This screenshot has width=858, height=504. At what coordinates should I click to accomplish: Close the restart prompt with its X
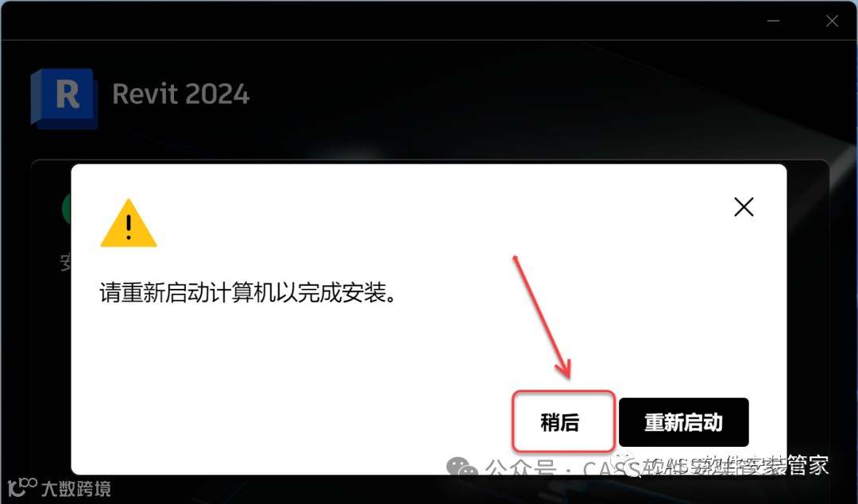coord(744,207)
